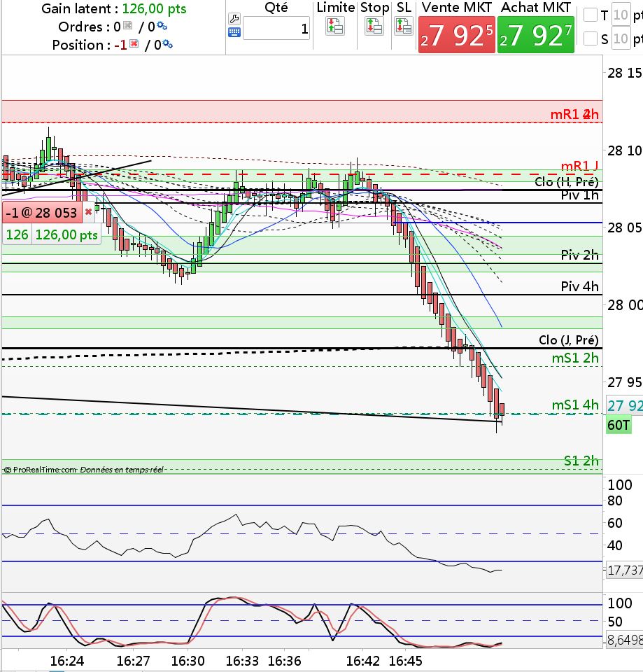Click the S points value field
The height and width of the screenshot is (672, 643).
[621, 38]
